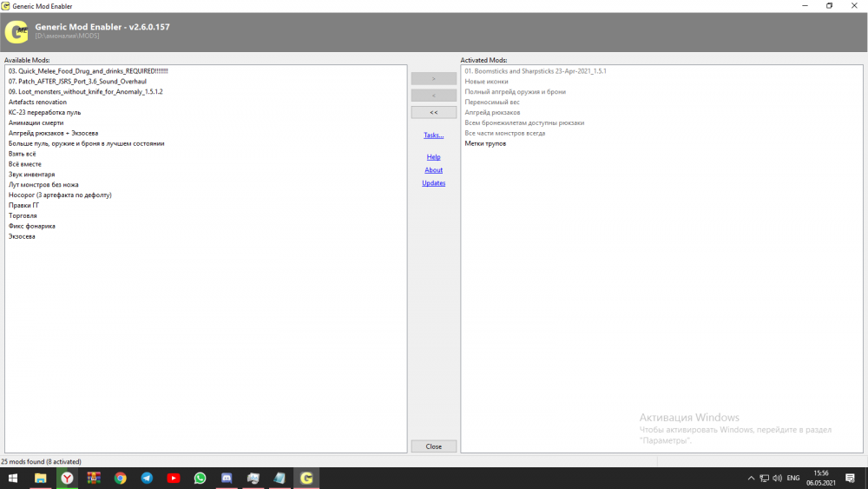
Task: Select activated mod Переносимый вес
Action: coord(492,102)
